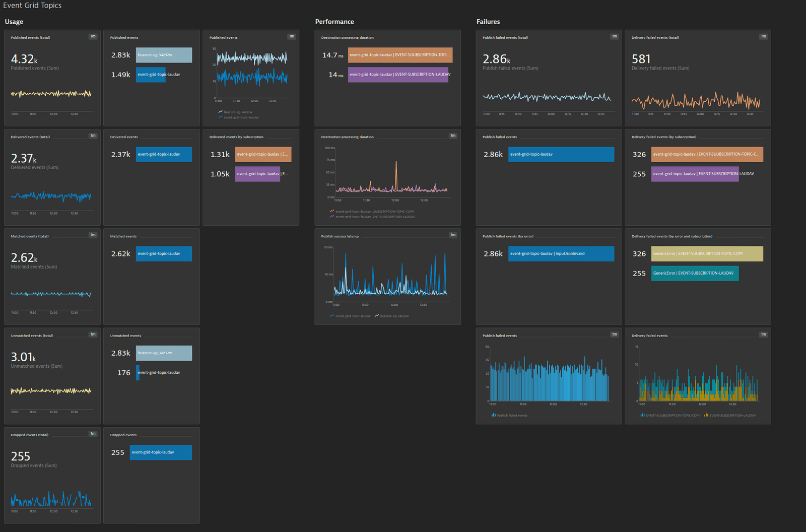Click the event-grid-topic-laudav legend icon in Publish success latency

click(331, 316)
